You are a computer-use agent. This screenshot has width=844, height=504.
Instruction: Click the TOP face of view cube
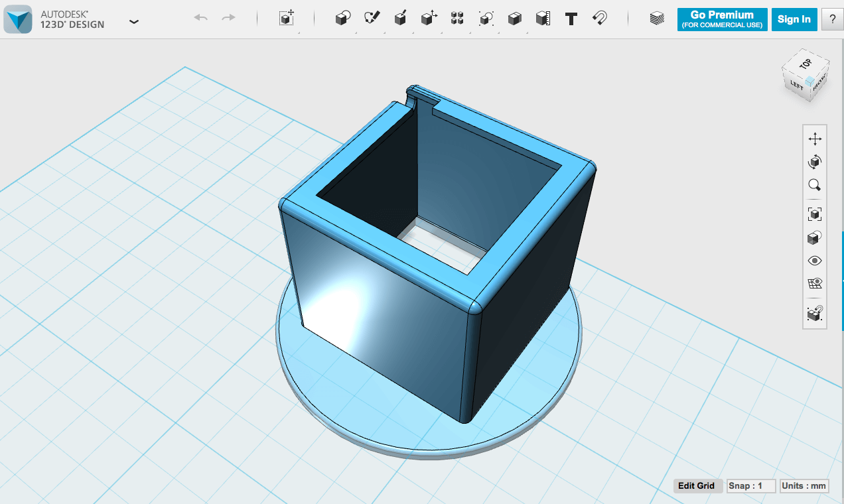(x=805, y=64)
